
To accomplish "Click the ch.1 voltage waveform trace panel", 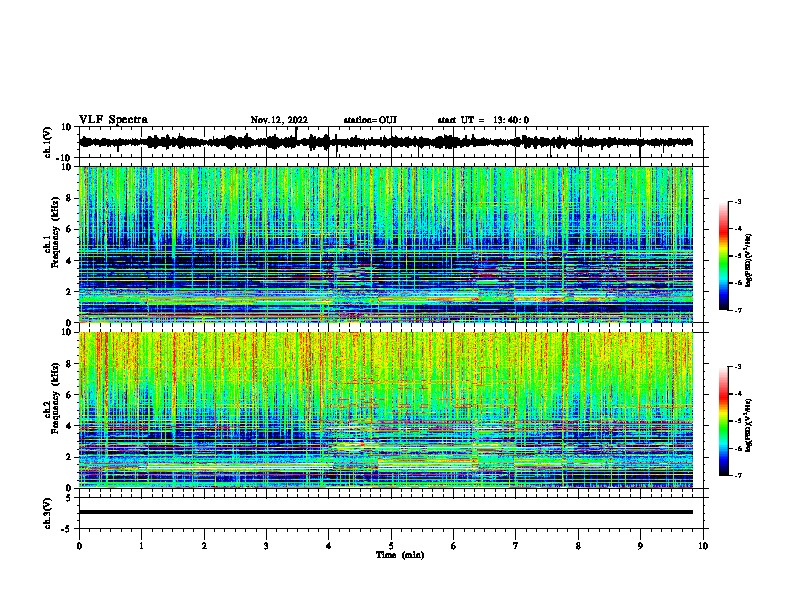I will [390, 142].
